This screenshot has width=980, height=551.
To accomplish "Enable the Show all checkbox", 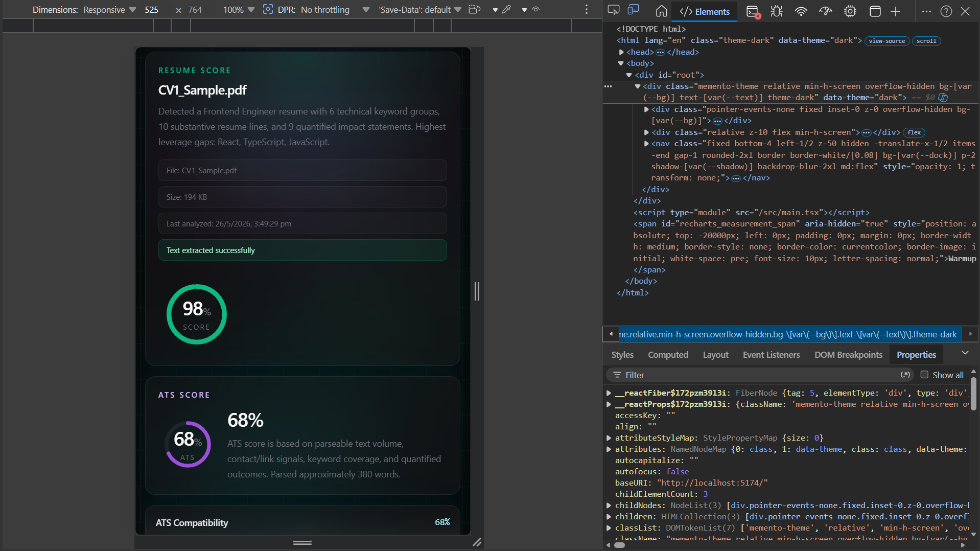I will point(924,375).
